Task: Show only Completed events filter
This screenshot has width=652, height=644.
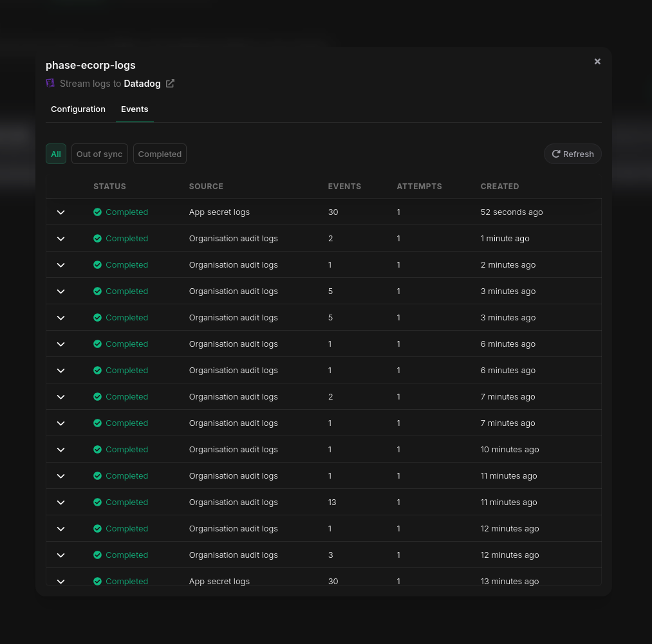Action: [160, 154]
